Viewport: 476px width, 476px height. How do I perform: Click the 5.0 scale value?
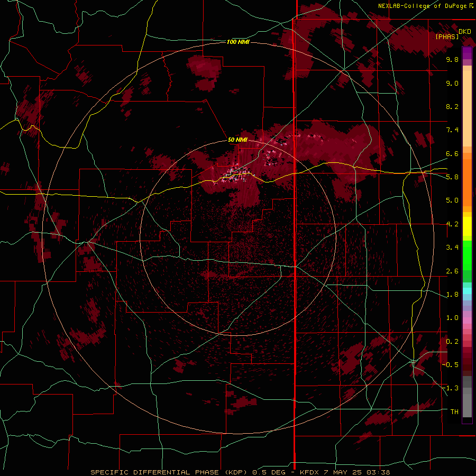click(452, 200)
